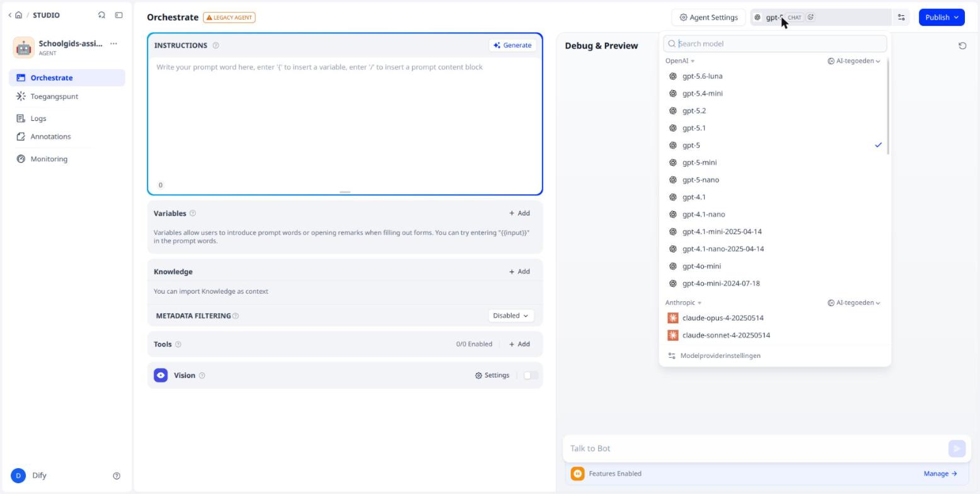Click the Anthropic logo beside claude-opus-4-20250514
The width and height of the screenshot is (980, 494).
(672, 318)
